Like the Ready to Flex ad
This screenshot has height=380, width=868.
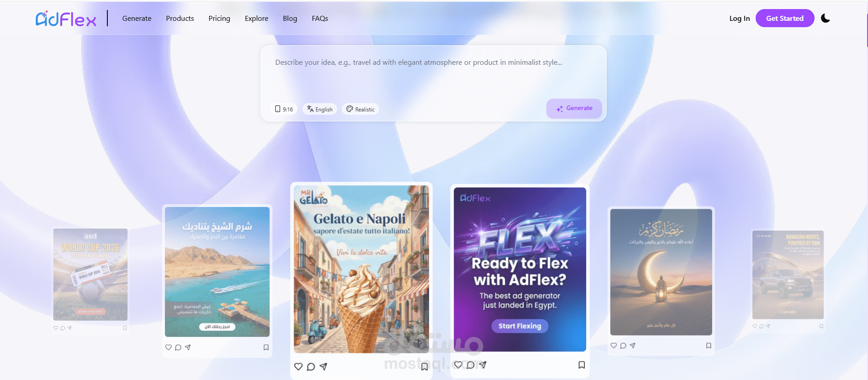[x=458, y=365]
